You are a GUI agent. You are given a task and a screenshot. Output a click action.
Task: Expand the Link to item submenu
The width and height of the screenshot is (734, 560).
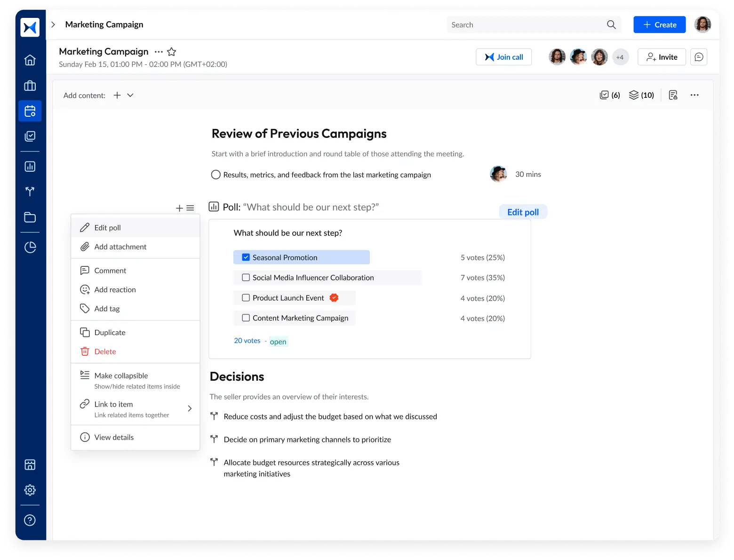190,408
